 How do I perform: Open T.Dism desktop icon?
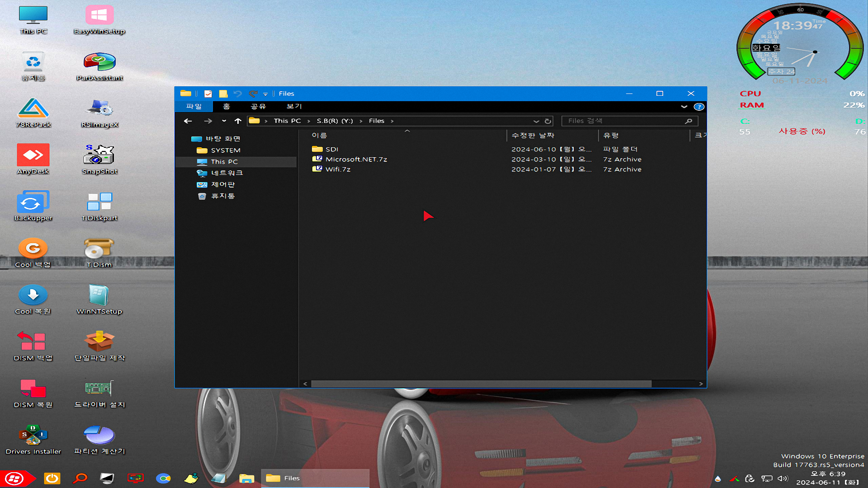99,253
